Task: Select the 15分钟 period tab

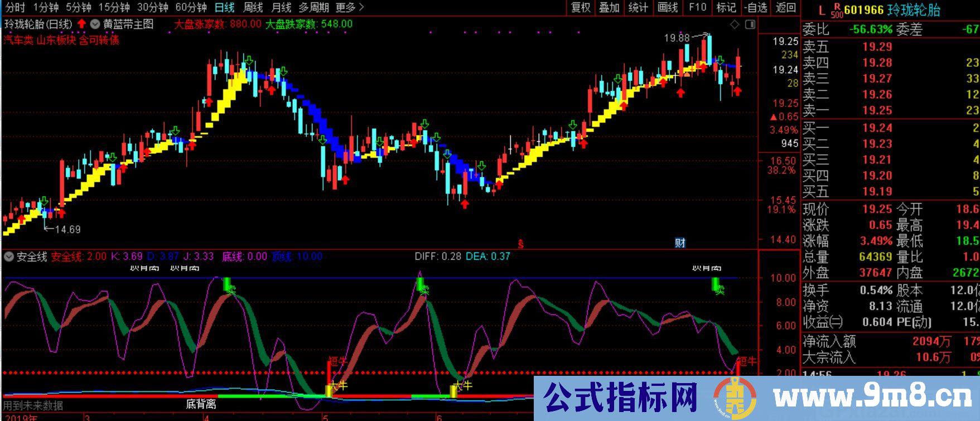Action: [x=114, y=7]
